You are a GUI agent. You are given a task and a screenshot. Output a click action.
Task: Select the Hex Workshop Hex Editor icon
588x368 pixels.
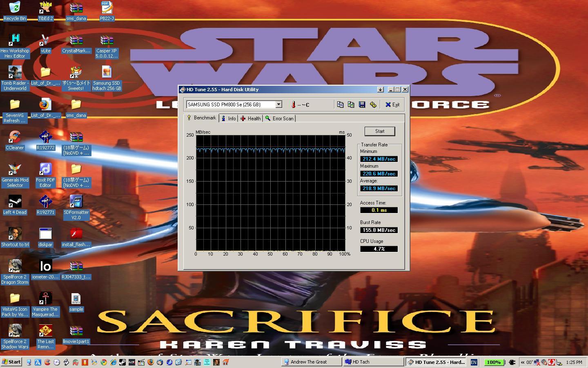click(x=15, y=46)
